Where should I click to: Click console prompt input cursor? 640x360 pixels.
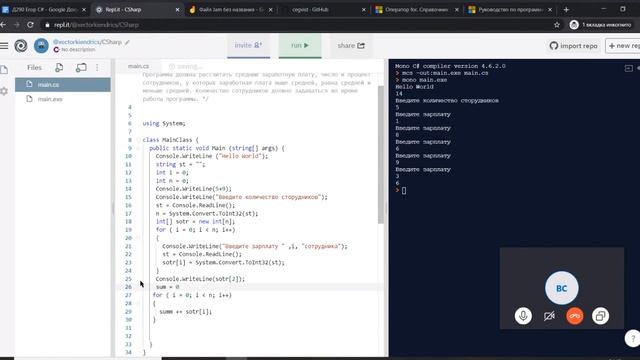[404, 190]
